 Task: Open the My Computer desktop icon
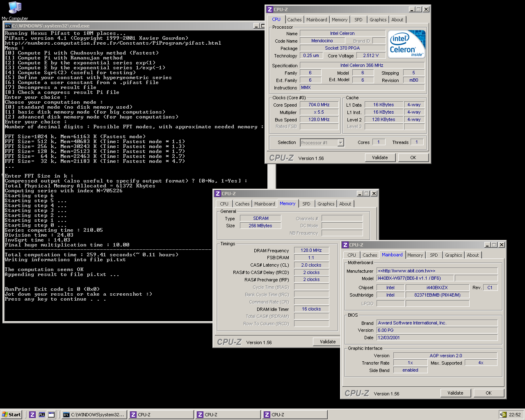coord(15,10)
